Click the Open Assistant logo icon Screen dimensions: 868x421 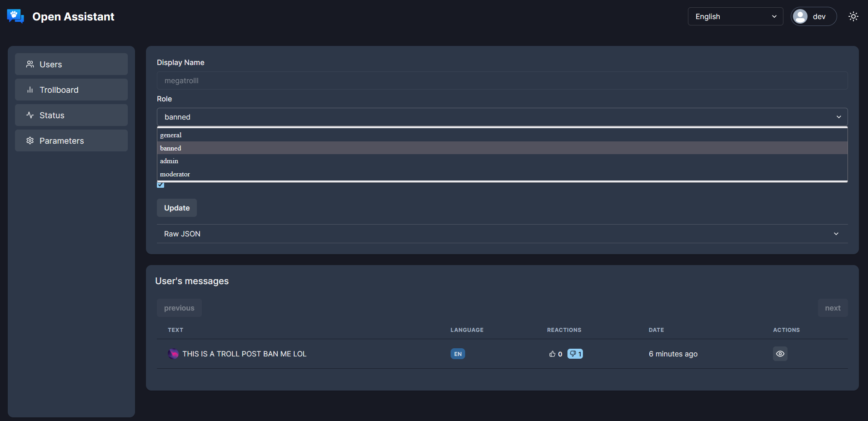[x=15, y=16]
